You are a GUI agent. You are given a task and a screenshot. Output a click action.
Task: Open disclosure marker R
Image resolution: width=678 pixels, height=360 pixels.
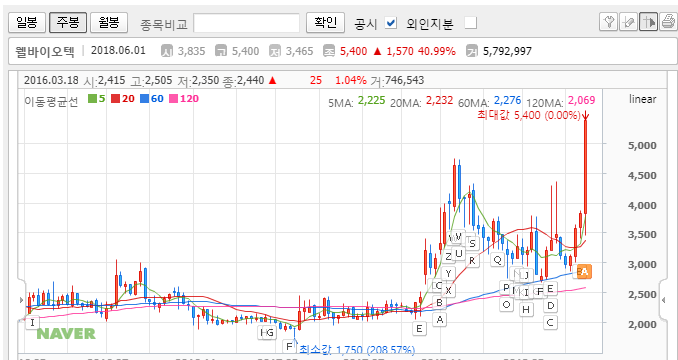pos(472,261)
